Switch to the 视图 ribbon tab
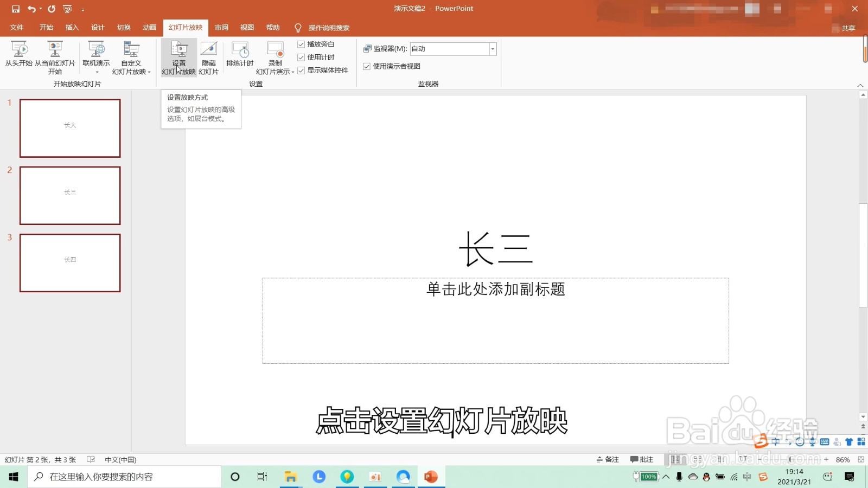Screen dimensions: 868x488 (247, 28)
